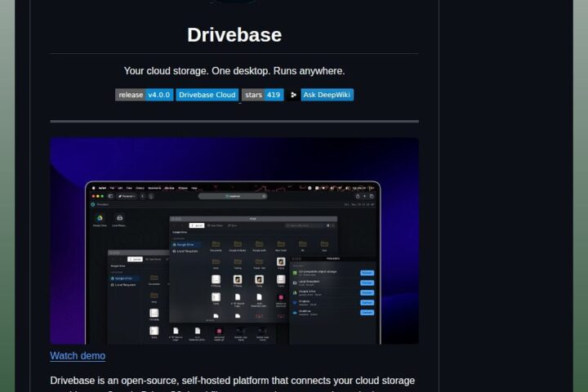Click the DeepWiki logo icon beside Ask DeepWiki

(x=294, y=95)
